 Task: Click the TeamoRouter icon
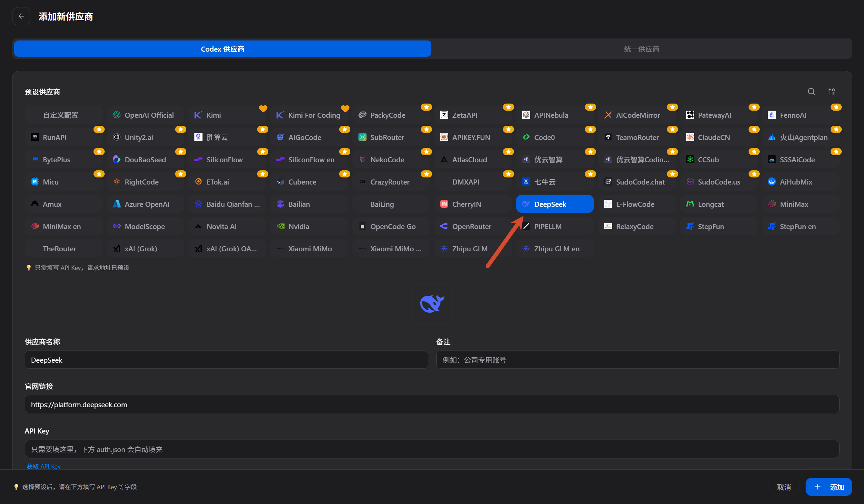tap(608, 137)
